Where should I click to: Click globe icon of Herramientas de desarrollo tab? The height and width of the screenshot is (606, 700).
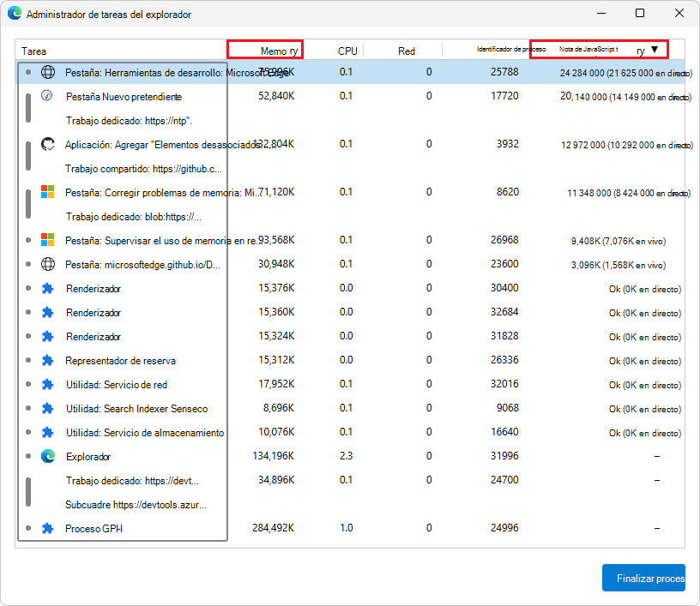(x=48, y=72)
